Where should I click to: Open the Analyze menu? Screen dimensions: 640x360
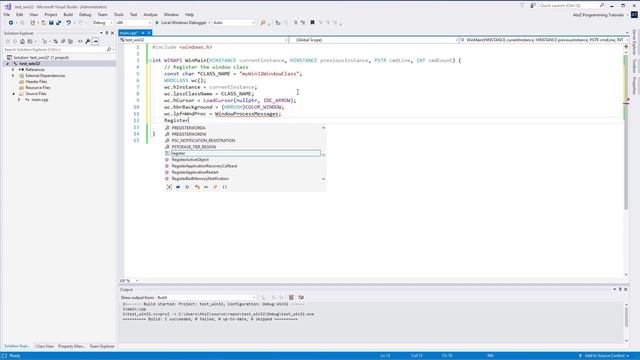coord(150,15)
